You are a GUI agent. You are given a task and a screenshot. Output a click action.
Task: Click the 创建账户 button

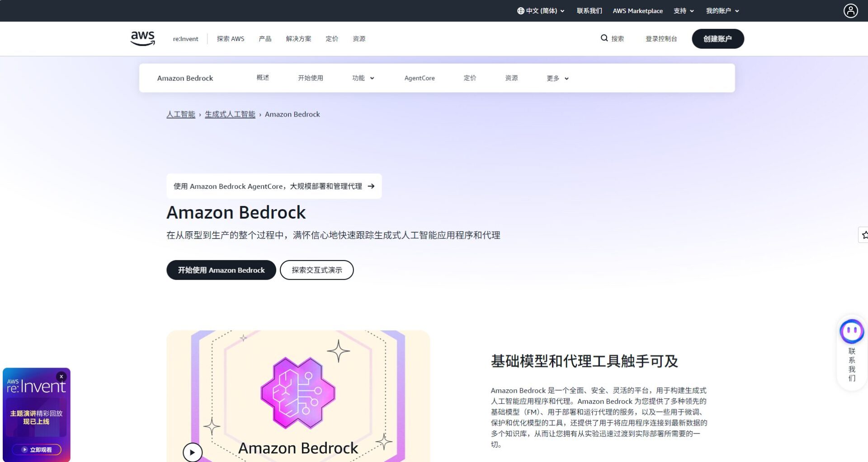click(x=718, y=38)
